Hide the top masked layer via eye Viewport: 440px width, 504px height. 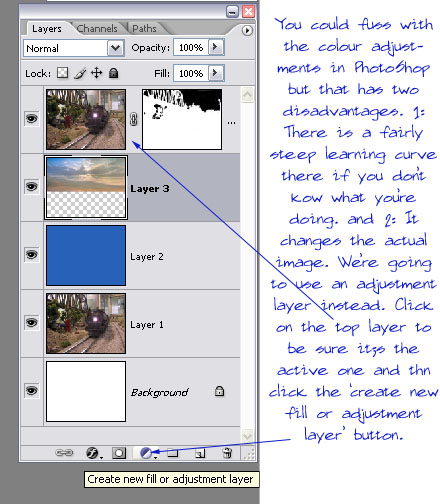[32, 118]
